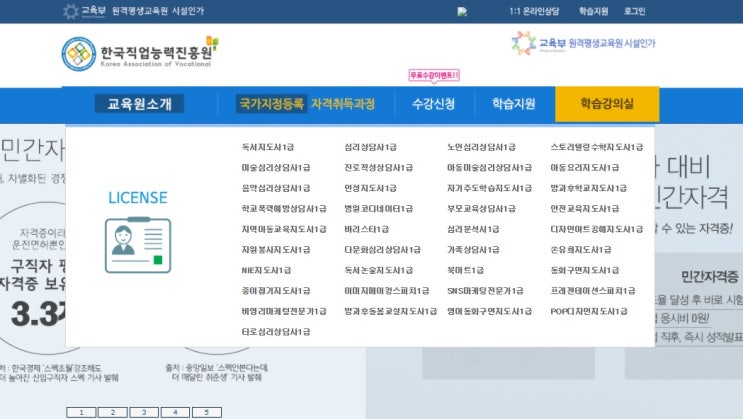The width and height of the screenshot is (743, 419).
Task: Select 부모교육상담사1급
Action: pyautogui.click(x=481, y=209)
